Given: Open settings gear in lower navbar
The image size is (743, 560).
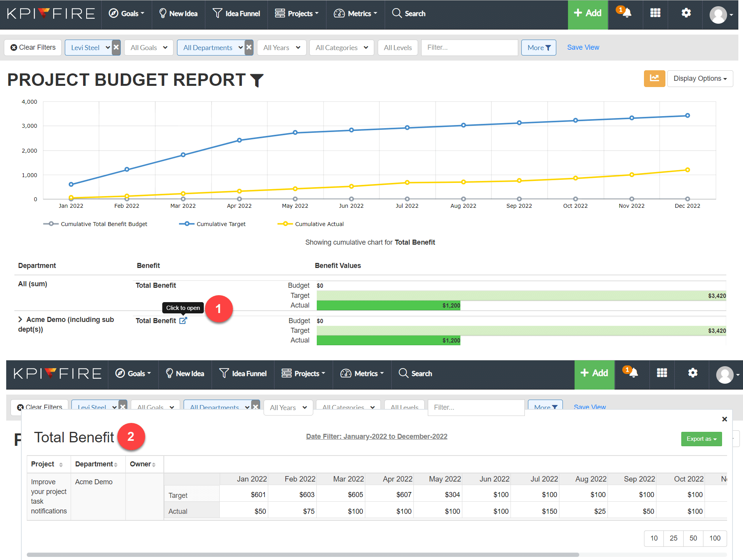Looking at the screenshot, I should pos(693,373).
